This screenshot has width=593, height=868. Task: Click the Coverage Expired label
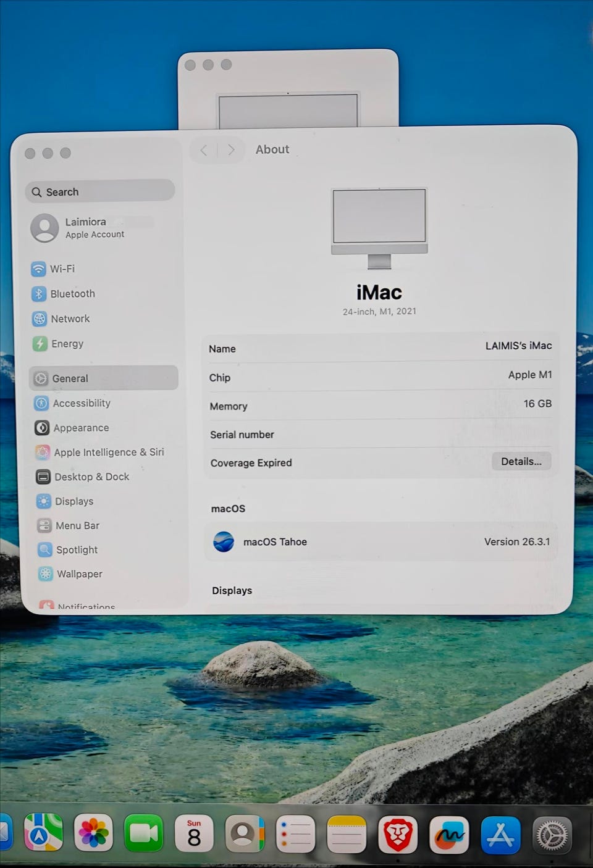[251, 463]
